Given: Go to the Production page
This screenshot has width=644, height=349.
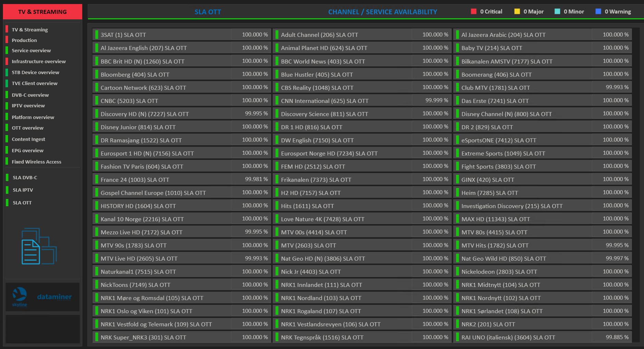Looking at the screenshot, I should coord(24,40).
